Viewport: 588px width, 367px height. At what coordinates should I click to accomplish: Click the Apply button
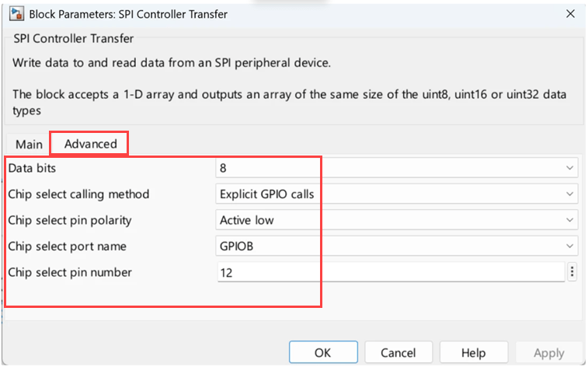point(548,352)
